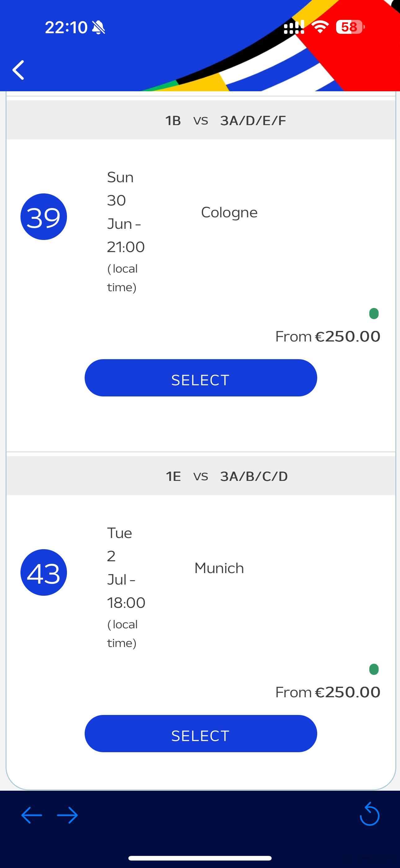The height and width of the screenshot is (868, 400).
Task: Tap the From €250.00 price for match 39
Action: 328,336
